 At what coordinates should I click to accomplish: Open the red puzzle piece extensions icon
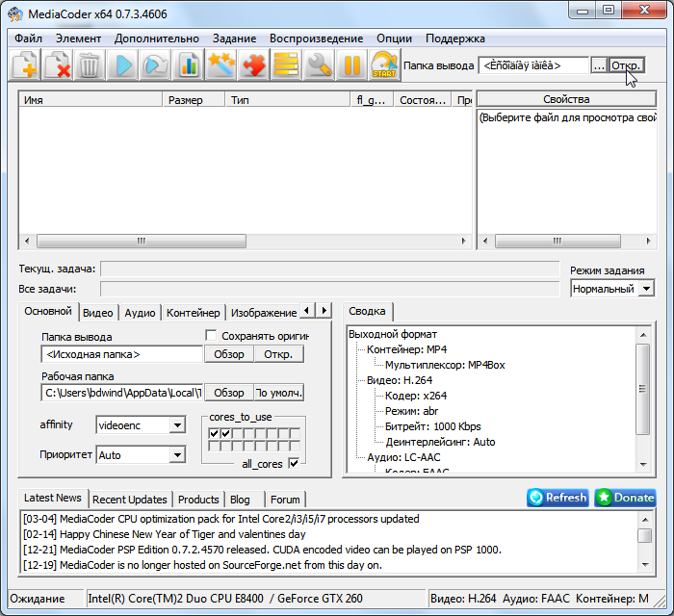tap(253, 65)
